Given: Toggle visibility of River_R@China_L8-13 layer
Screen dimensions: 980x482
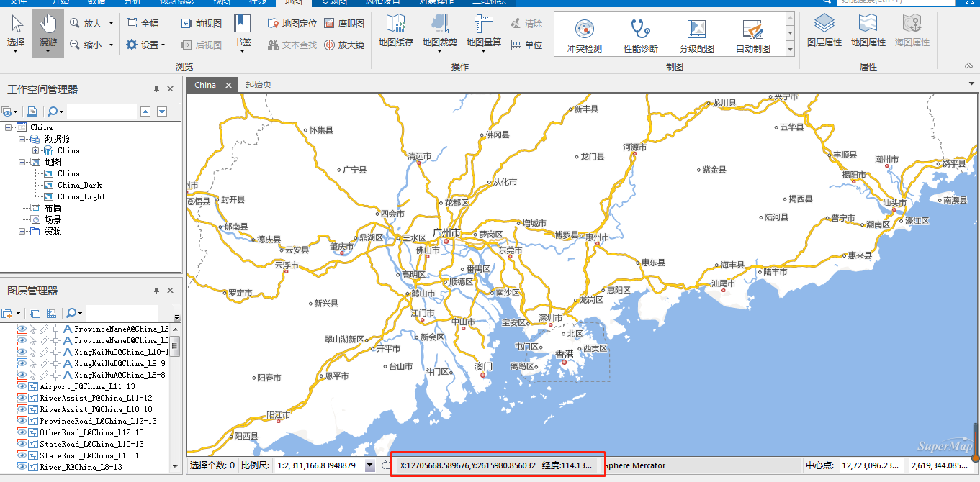Looking at the screenshot, I should coord(22,467).
